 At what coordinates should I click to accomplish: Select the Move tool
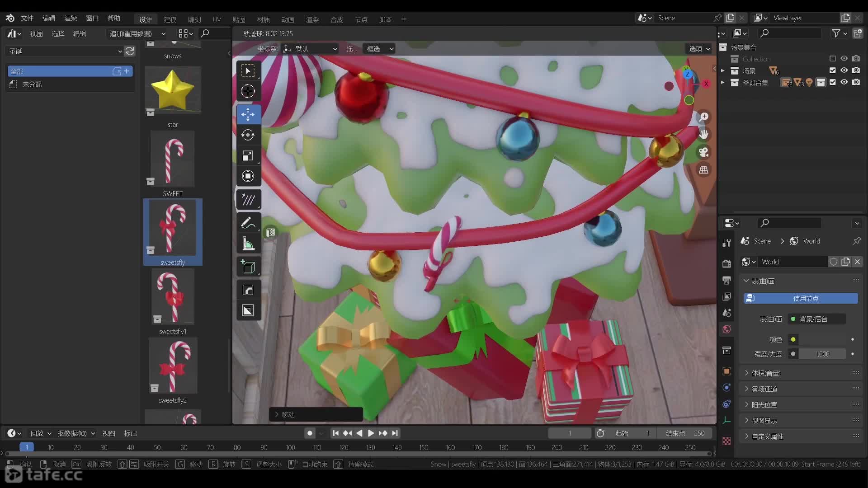[x=248, y=114]
